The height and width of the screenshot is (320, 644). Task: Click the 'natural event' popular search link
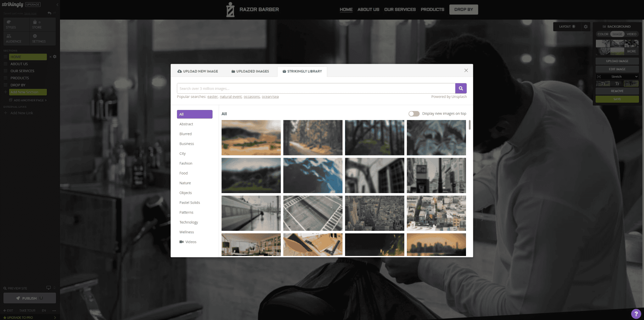[x=230, y=97]
